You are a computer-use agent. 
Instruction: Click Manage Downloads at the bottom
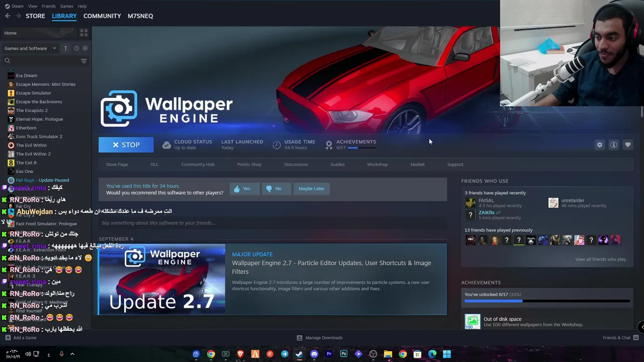[319, 338]
